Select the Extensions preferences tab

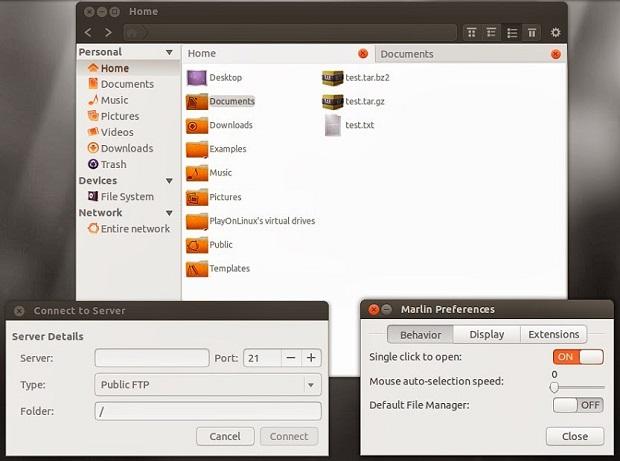click(554, 334)
